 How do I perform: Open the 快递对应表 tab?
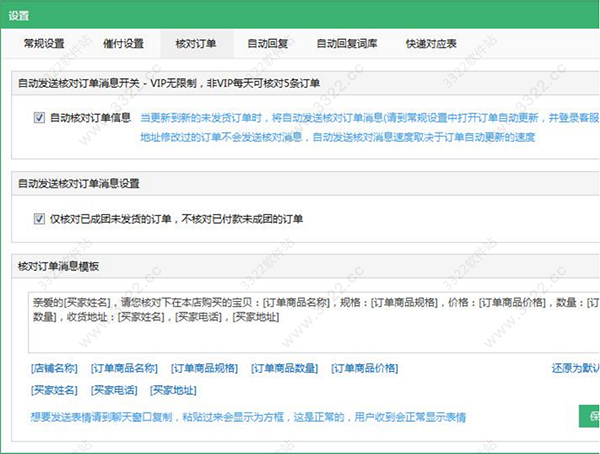[x=431, y=44]
